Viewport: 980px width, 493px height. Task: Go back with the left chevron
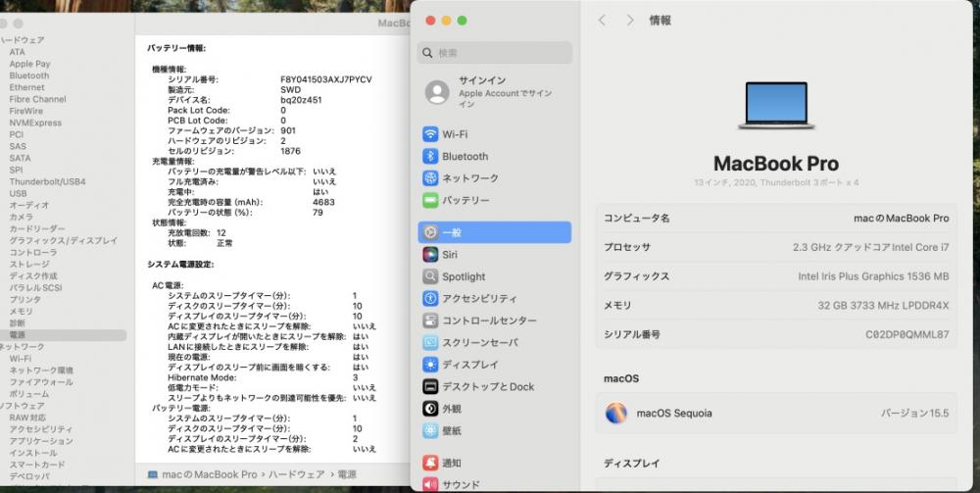pos(602,21)
